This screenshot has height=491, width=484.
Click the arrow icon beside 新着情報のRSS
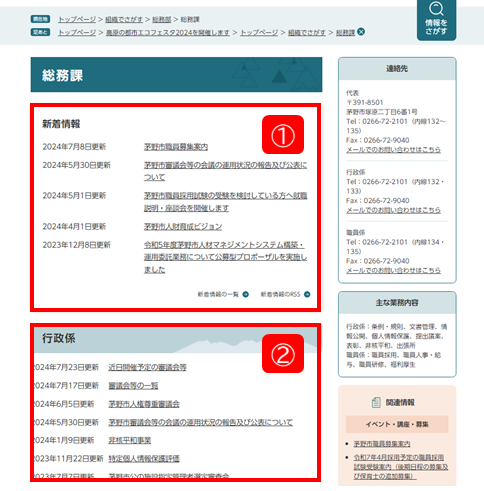(307, 294)
